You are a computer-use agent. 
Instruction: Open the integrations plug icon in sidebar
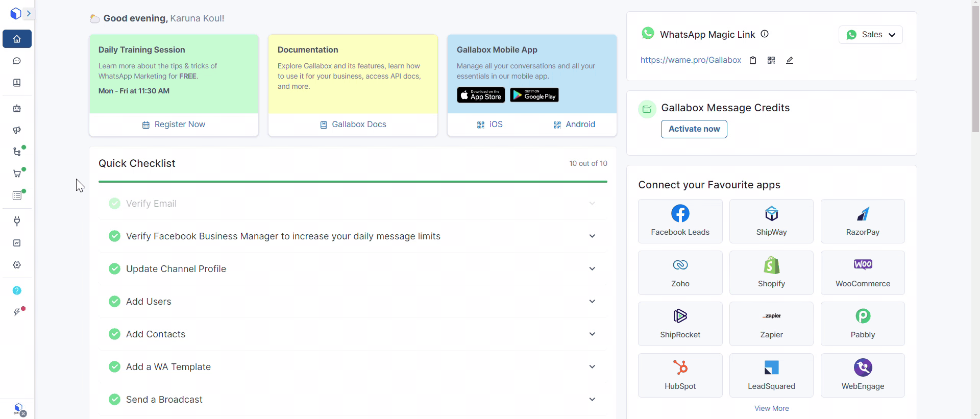(x=17, y=221)
